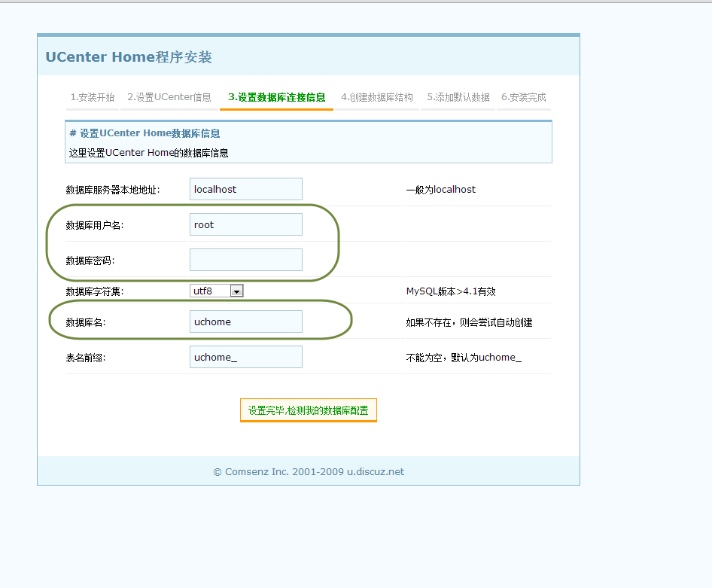
Task: Select step tab 6.安装完成
Action: (x=524, y=97)
